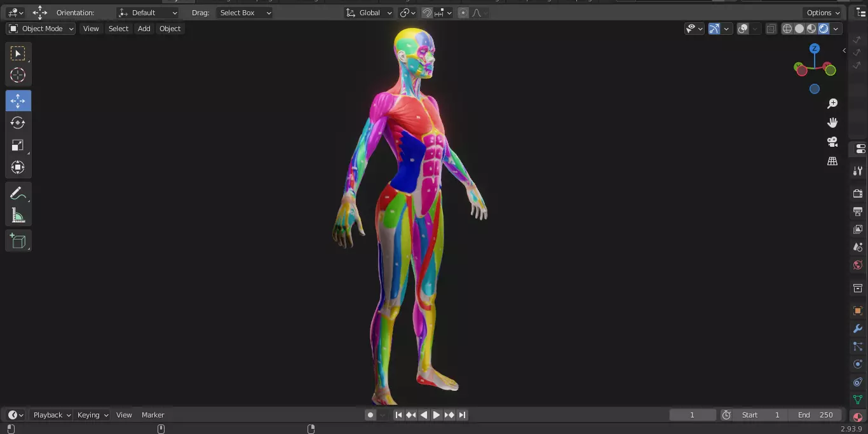Open object visibility and selectability dropdown
Image resolution: width=868 pixels, height=434 pixels.
[695, 29]
